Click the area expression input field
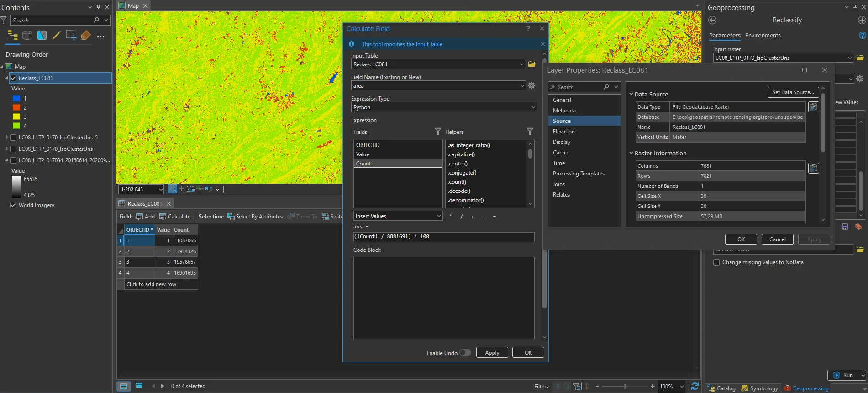The image size is (868, 393). [444, 237]
